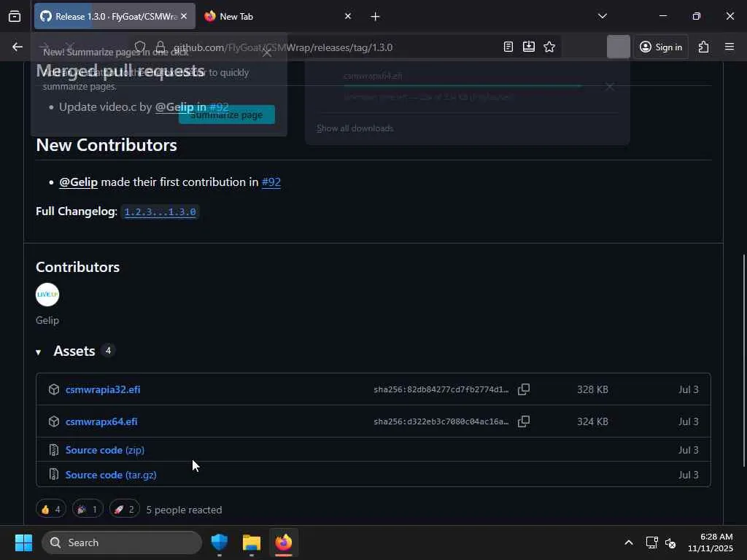Close the New Tab tab
747x560 pixels.
pyautogui.click(x=348, y=16)
